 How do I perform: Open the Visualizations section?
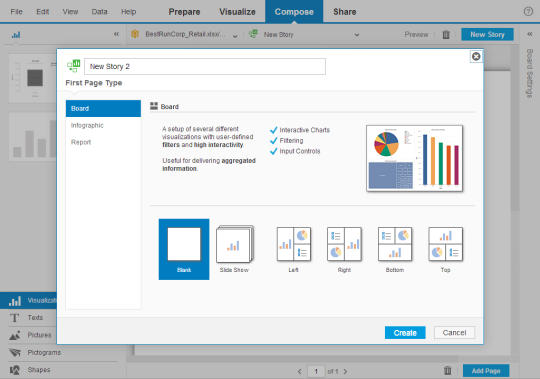coord(29,301)
